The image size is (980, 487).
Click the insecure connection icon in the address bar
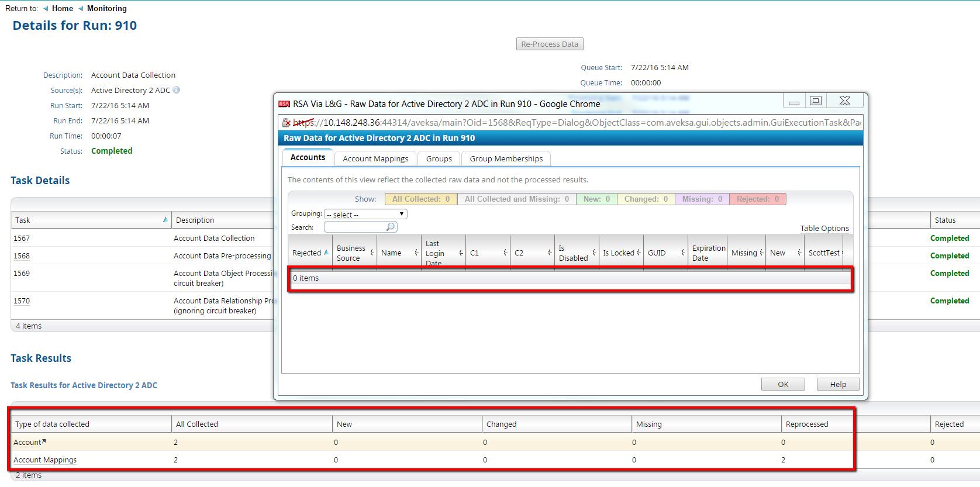point(287,123)
